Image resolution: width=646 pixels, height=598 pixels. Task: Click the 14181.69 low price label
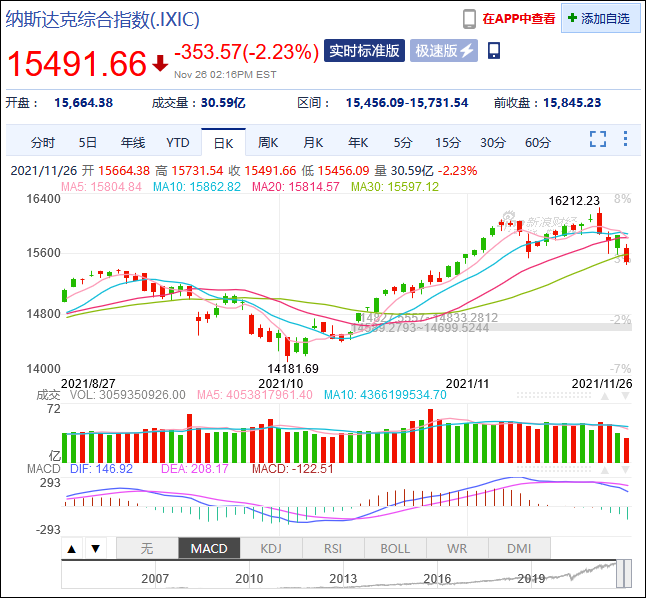point(293,368)
